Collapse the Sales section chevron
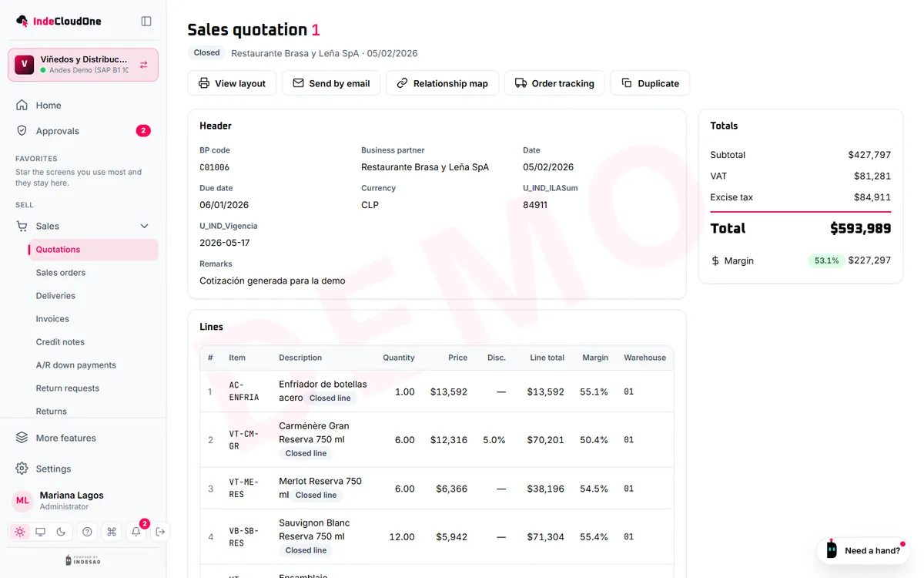The height and width of the screenshot is (578, 924). 144,227
